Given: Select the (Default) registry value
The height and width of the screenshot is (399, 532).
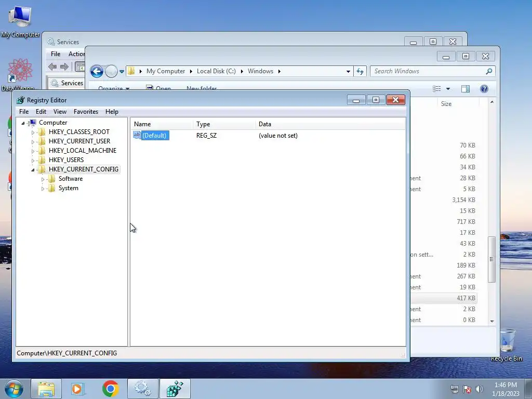Looking at the screenshot, I should point(154,136).
